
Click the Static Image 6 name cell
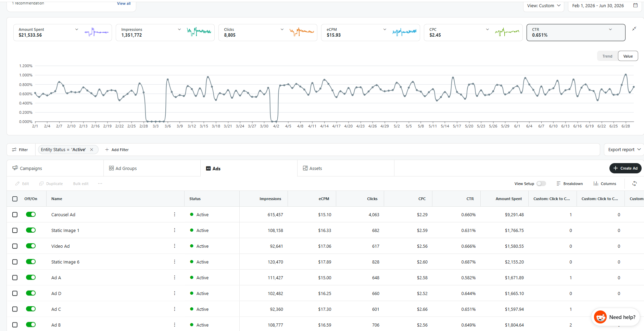coord(65,262)
